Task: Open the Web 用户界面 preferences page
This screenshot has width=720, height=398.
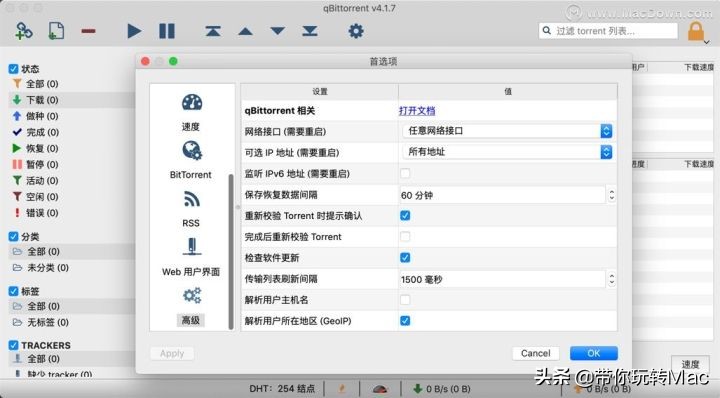Action: coord(191,257)
